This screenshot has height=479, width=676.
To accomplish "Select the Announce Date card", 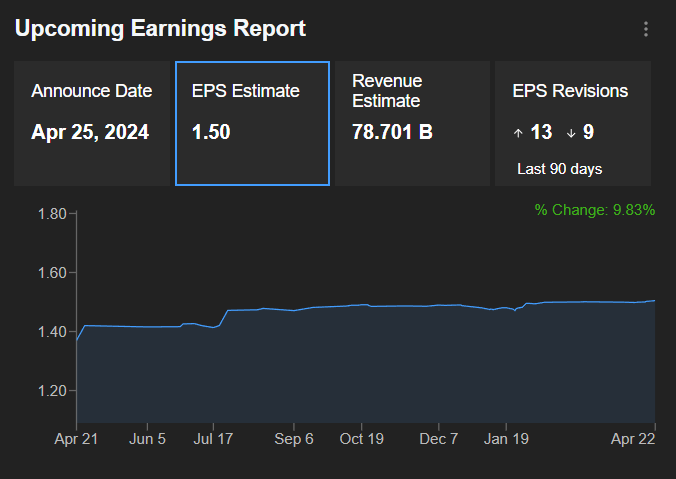I will pyautogui.click(x=92, y=123).
